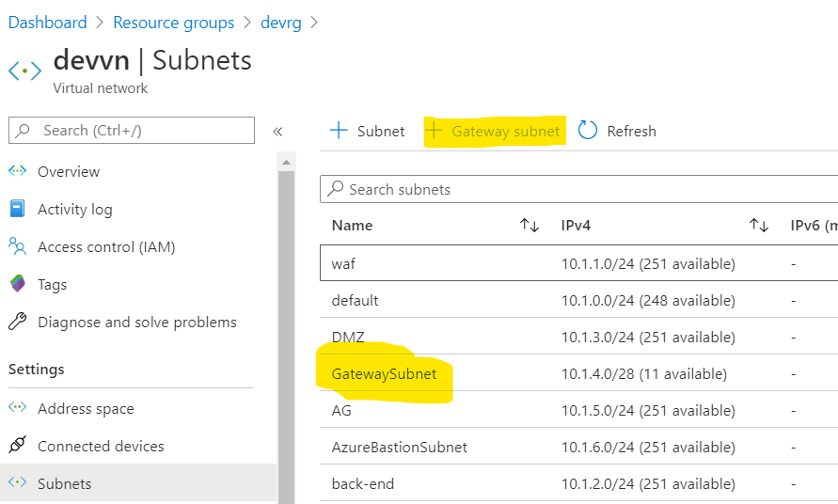Viewport: 838px width, 504px height.
Task: Focus the Search subnets field
Action: point(583,189)
